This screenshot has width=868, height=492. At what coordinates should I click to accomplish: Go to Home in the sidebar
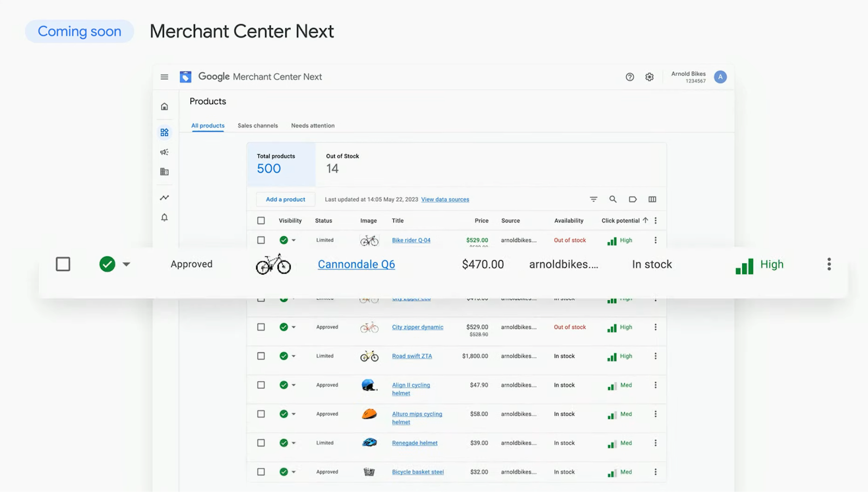[x=164, y=106]
